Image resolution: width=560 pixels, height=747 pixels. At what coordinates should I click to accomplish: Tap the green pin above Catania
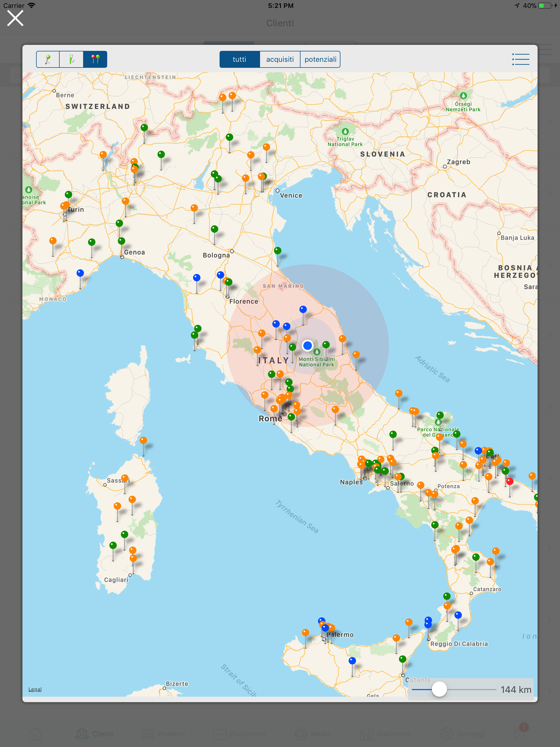pyautogui.click(x=402, y=659)
